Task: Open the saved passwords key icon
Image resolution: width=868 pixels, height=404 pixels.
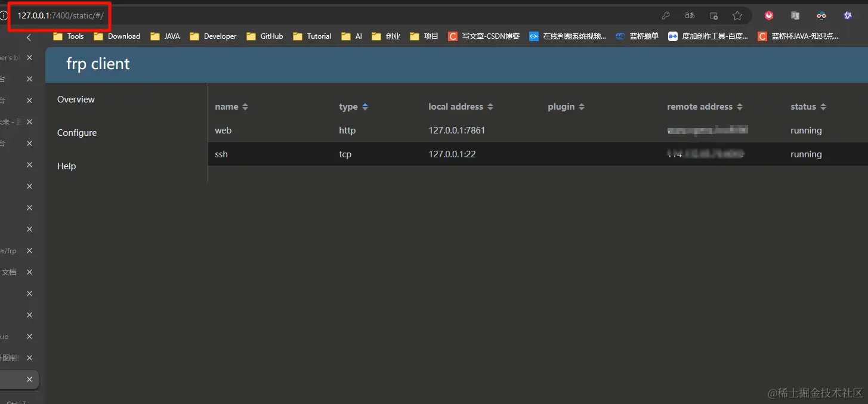Action: [666, 16]
